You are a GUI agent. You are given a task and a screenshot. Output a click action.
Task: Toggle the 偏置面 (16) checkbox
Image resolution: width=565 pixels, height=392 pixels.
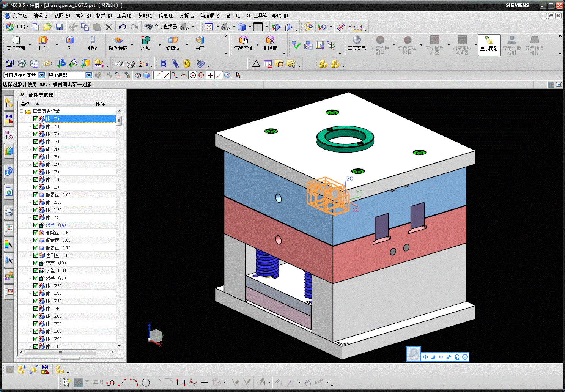tap(36, 240)
